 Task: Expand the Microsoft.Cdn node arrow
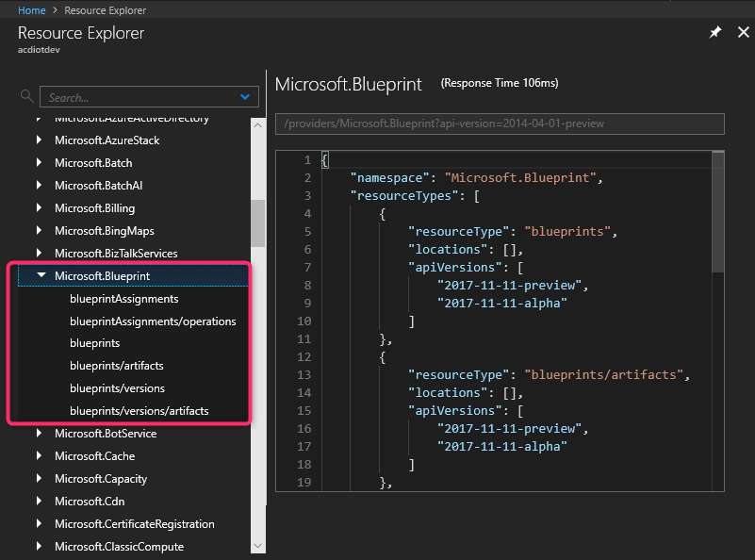pyautogui.click(x=40, y=502)
